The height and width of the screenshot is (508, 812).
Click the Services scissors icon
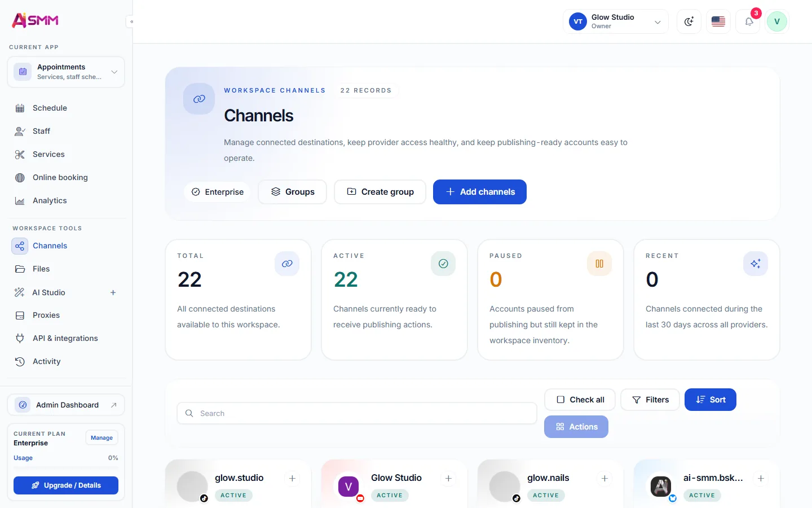[20, 154]
